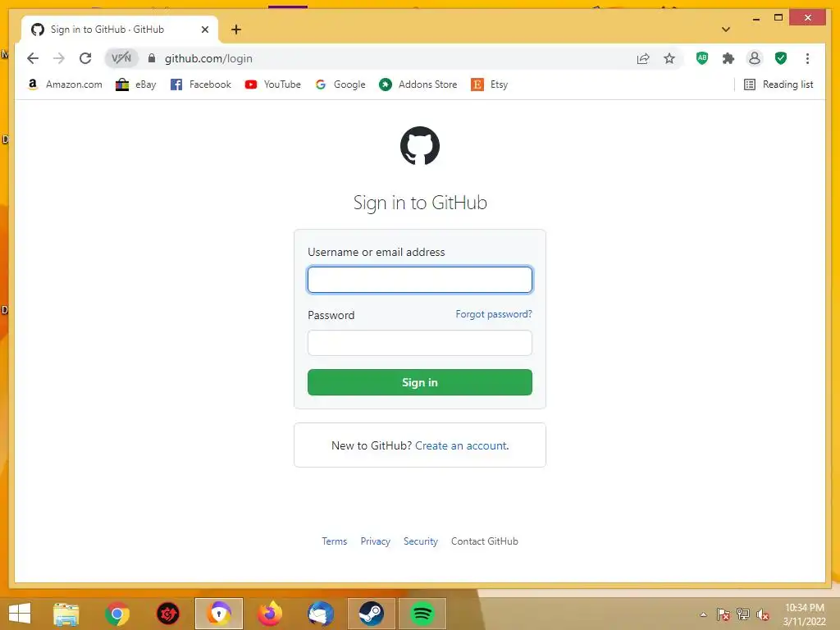Screen dimensions: 840x630
Task: Select the Sign in to GitHub tab
Action: (119, 30)
